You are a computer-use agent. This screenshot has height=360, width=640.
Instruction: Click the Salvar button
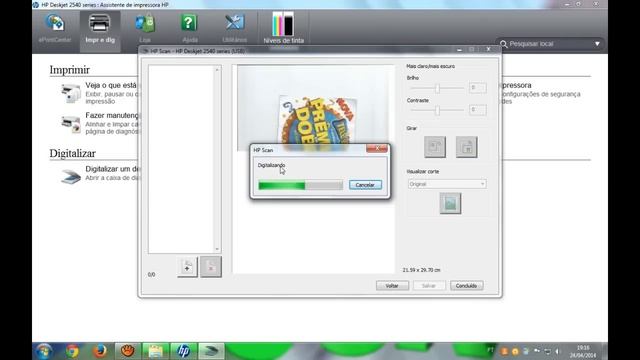click(429, 286)
